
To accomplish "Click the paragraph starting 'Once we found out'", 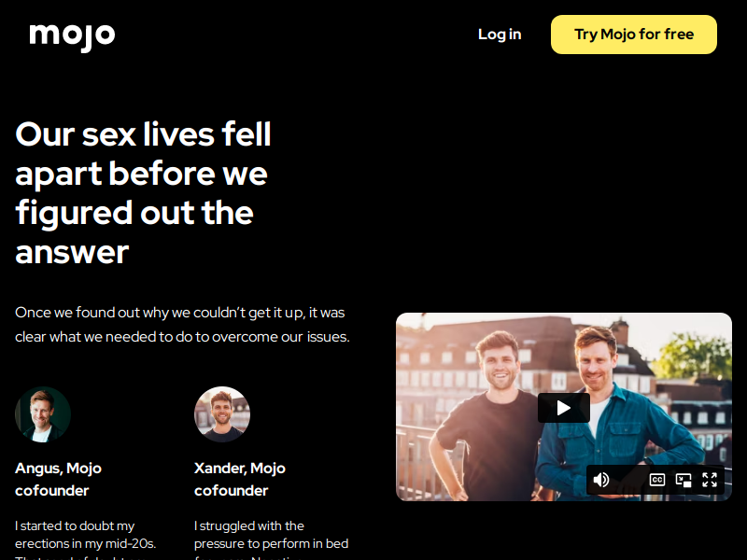I will 182,324.
